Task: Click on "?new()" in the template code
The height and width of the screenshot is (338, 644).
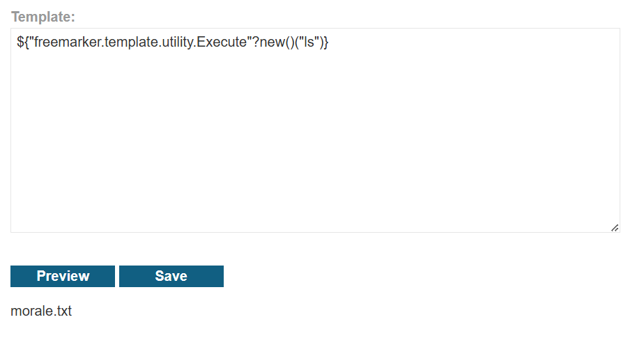Action: [274, 42]
